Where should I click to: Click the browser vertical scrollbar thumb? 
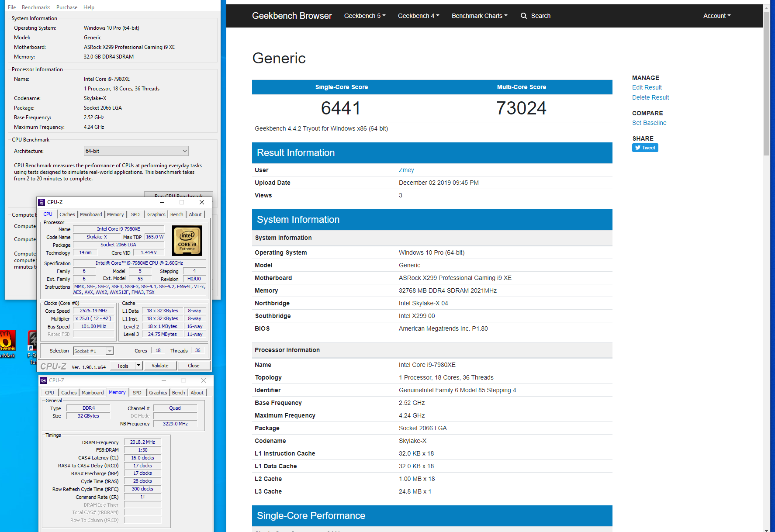tap(766, 83)
